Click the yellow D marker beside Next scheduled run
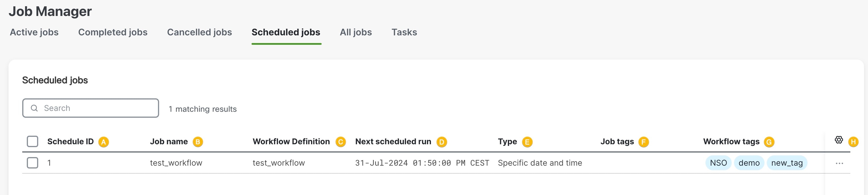868x195 pixels. pyautogui.click(x=442, y=142)
